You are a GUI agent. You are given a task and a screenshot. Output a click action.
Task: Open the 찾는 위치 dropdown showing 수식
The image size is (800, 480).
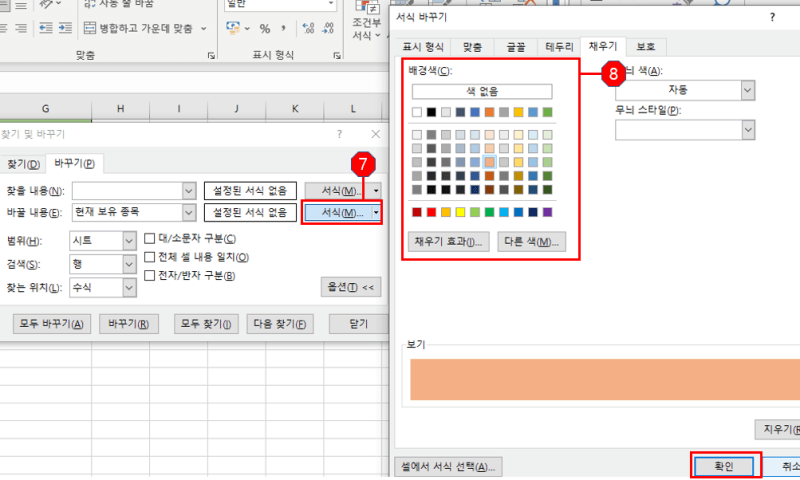[129, 288]
